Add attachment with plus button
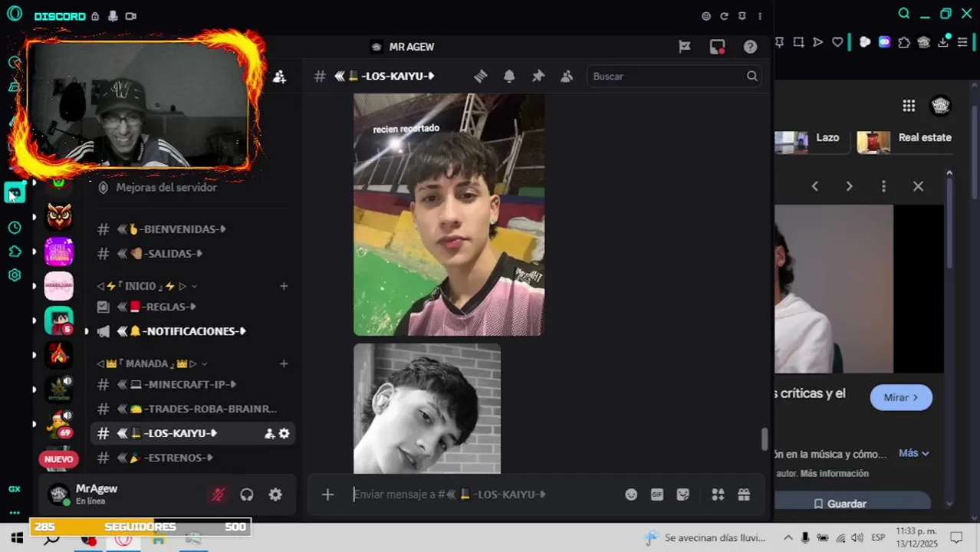Viewport: 980px width, 552px height. click(327, 495)
